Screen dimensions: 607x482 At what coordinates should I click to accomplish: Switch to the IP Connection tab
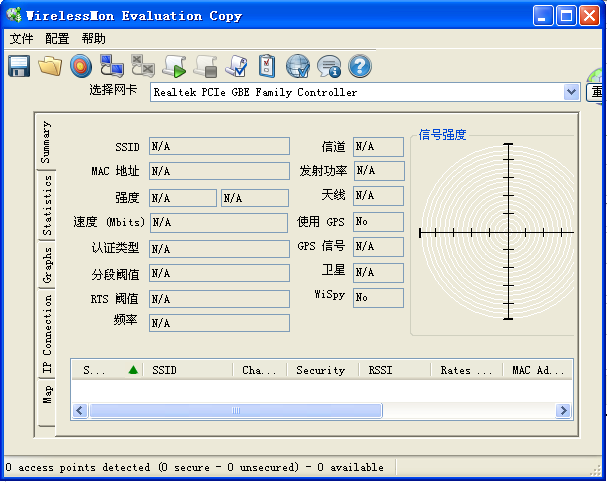coord(47,334)
